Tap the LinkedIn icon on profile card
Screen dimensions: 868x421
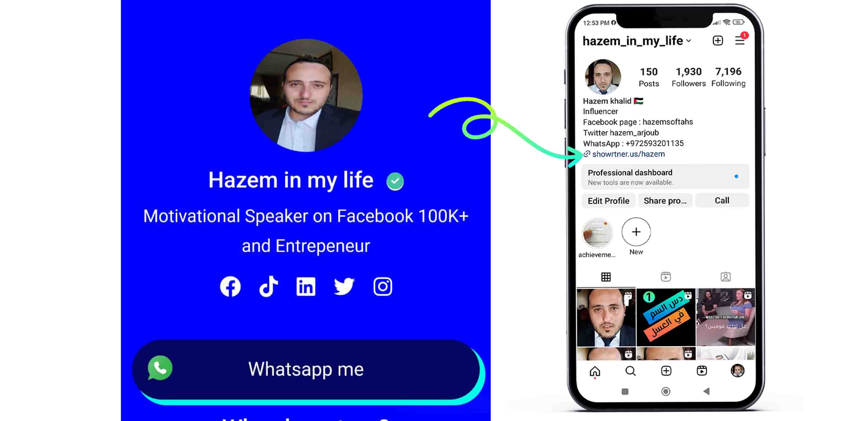point(307,286)
